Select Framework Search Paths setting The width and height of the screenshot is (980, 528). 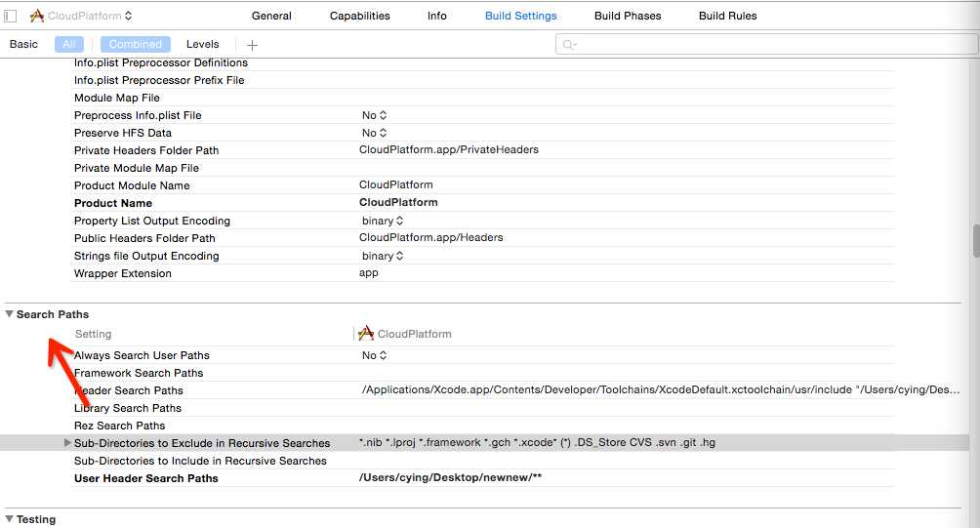click(x=139, y=373)
